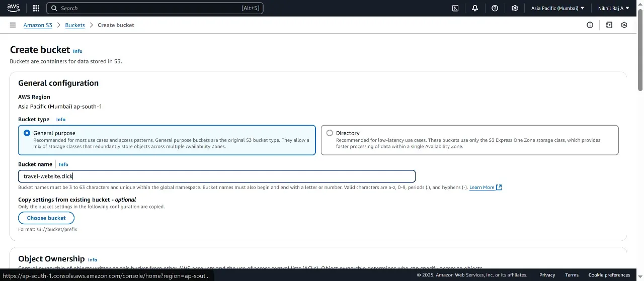Click the panel icon beside the info circle
Viewport: 644px width, 281px height.
pos(609,25)
